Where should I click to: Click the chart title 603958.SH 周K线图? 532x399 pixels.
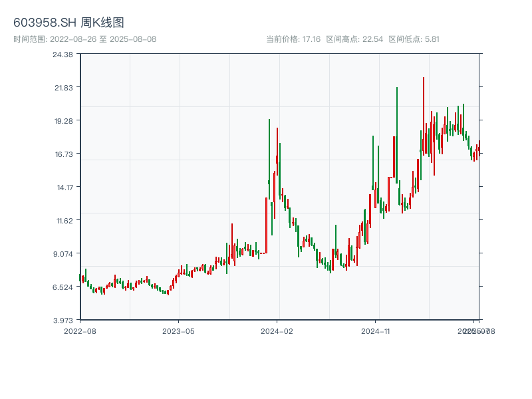click(68, 23)
